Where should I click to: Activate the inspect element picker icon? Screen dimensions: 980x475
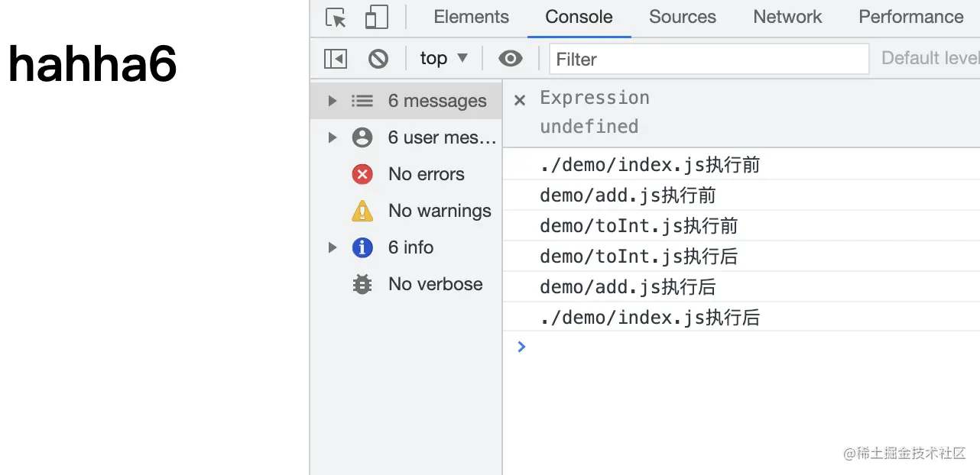[336, 18]
